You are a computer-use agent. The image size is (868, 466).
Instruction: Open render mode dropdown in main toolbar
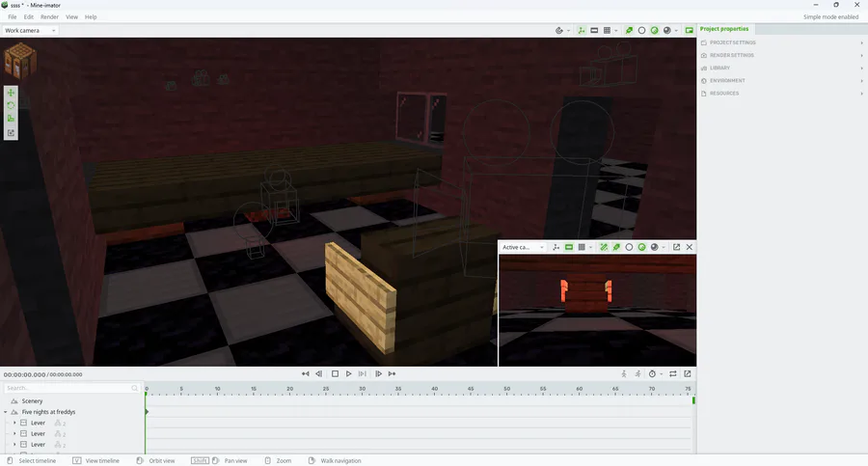(676, 31)
